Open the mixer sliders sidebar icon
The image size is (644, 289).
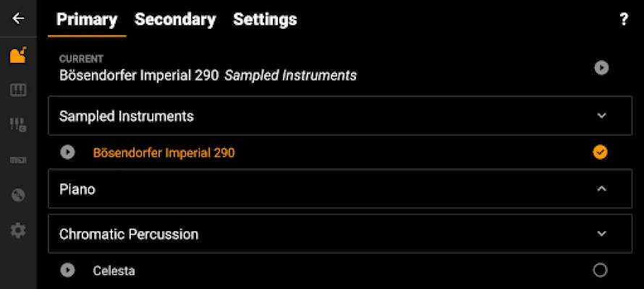18,124
